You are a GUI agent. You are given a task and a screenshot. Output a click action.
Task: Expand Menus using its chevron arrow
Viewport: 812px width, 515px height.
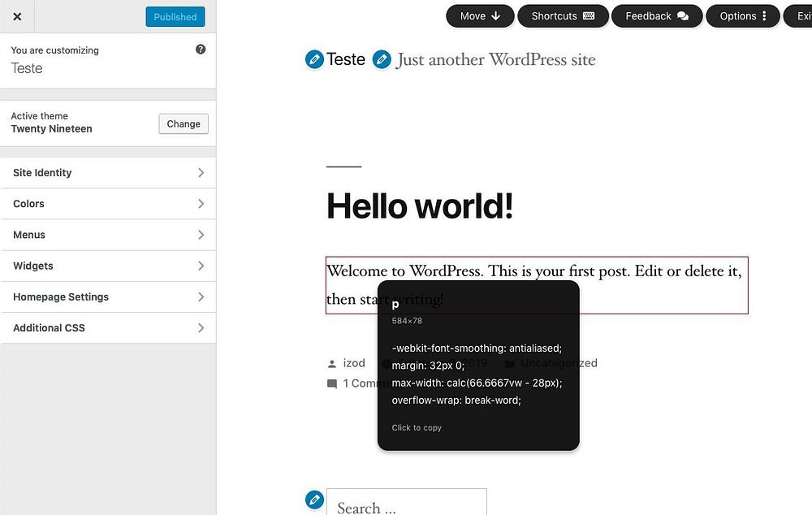coord(201,235)
